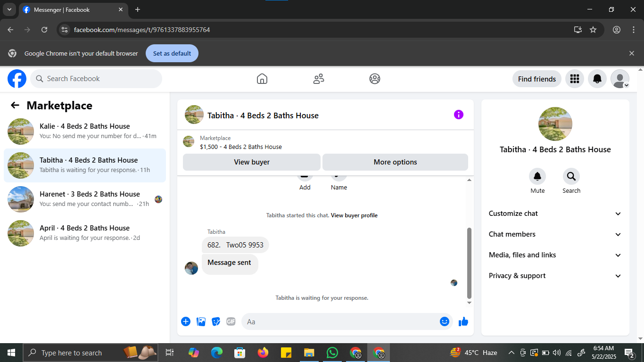The width and height of the screenshot is (644, 362).
Task: Focus the Search Facebook field
Action: (96, 79)
